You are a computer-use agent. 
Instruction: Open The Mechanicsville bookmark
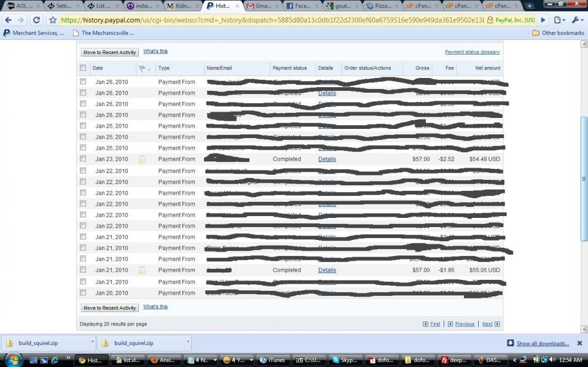[x=103, y=33]
